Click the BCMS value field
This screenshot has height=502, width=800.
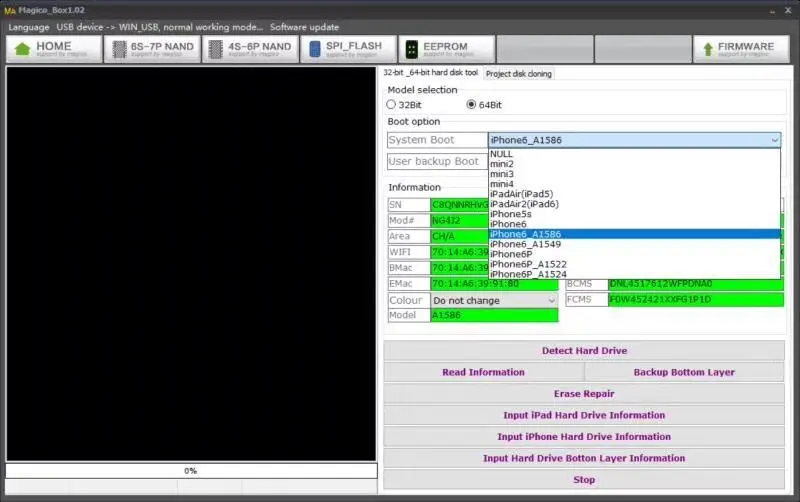pyautogui.click(x=696, y=284)
